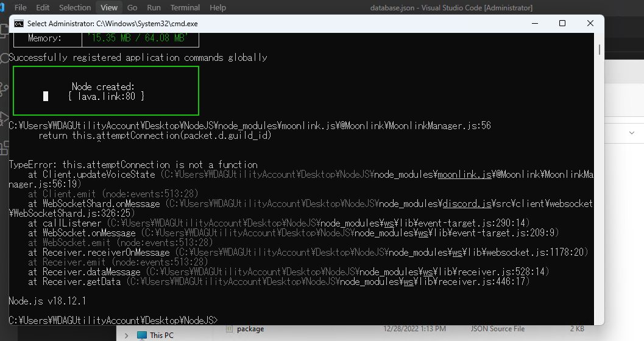Click the package file's JSON icon
Viewport: 644px width, 341px height.
point(229,329)
